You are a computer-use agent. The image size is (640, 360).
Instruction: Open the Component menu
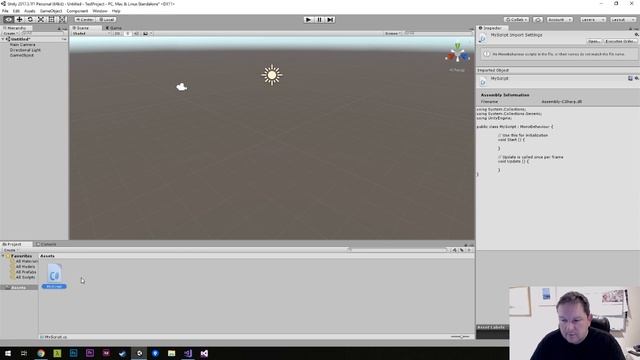tap(77, 11)
